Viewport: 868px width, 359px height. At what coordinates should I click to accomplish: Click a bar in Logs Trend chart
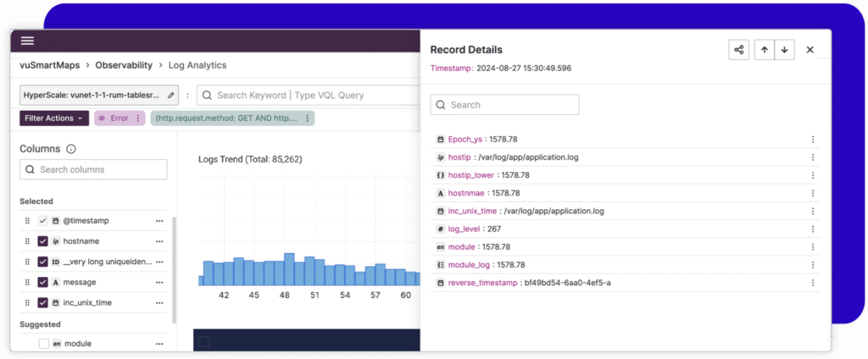[x=289, y=269]
